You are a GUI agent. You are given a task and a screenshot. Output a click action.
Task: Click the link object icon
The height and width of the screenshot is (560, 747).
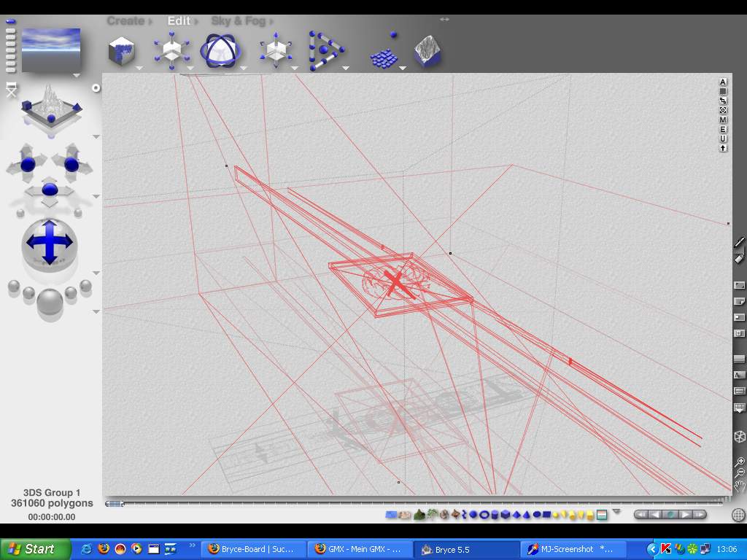click(723, 101)
